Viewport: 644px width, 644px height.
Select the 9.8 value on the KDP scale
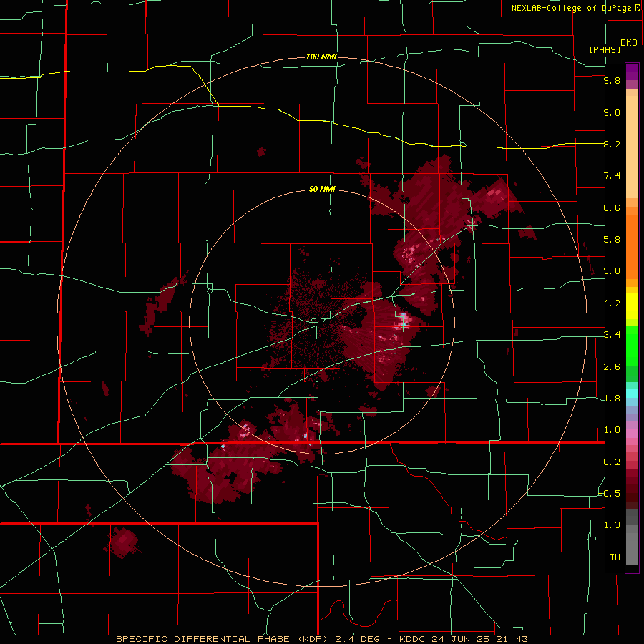point(612,80)
